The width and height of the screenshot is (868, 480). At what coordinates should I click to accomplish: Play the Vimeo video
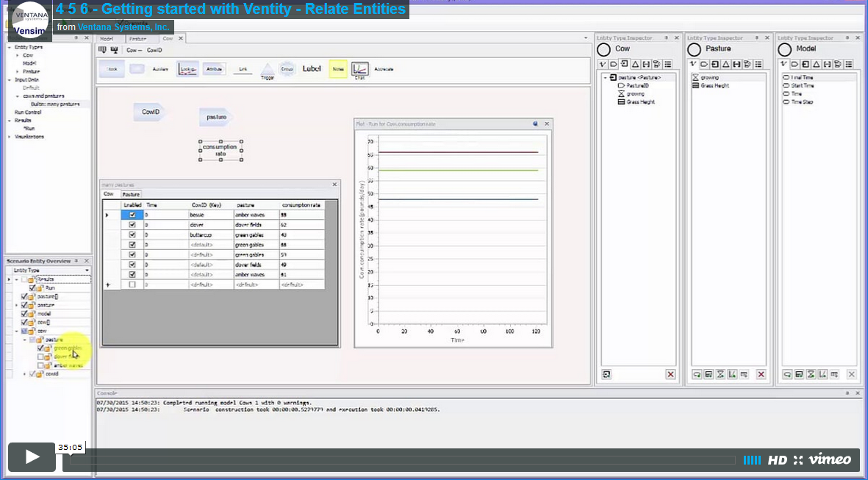[x=32, y=456]
